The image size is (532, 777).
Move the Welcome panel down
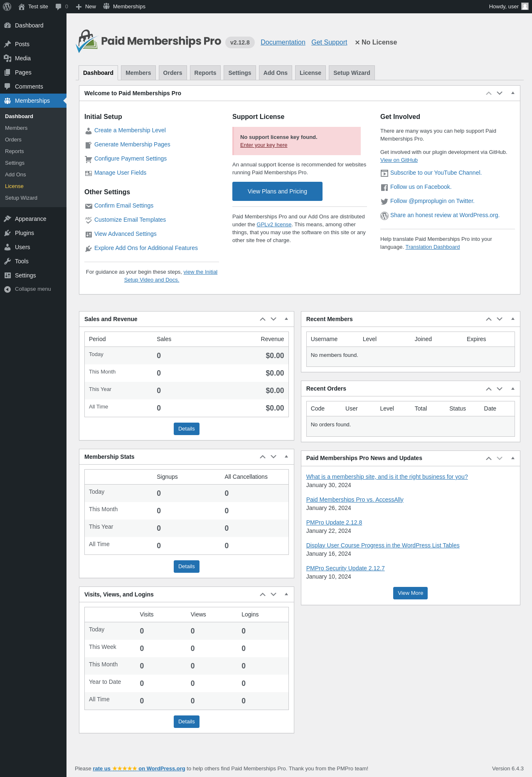tap(500, 93)
